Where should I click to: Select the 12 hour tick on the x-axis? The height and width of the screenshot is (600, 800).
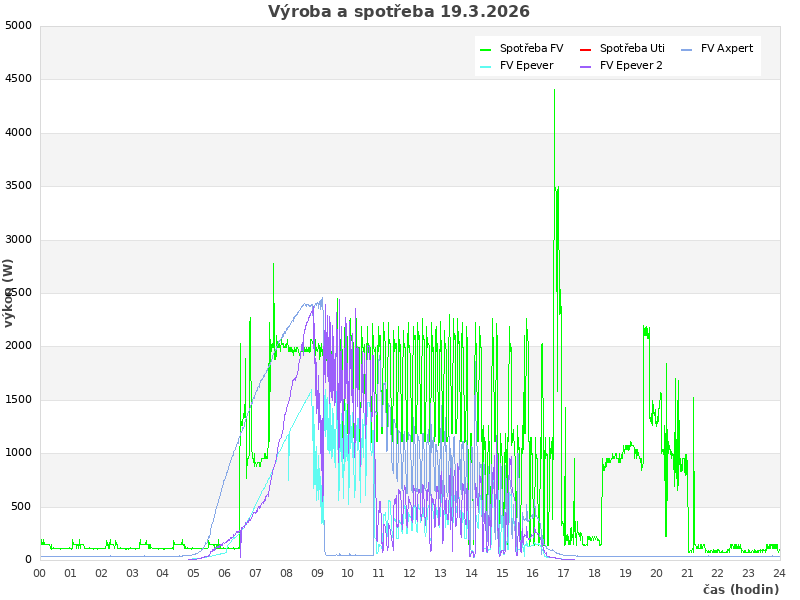[410, 573]
